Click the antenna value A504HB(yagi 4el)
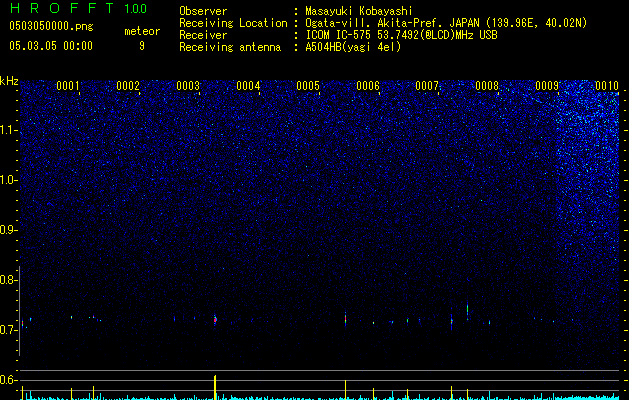The height and width of the screenshot is (400, 629). tap(353, 47)
